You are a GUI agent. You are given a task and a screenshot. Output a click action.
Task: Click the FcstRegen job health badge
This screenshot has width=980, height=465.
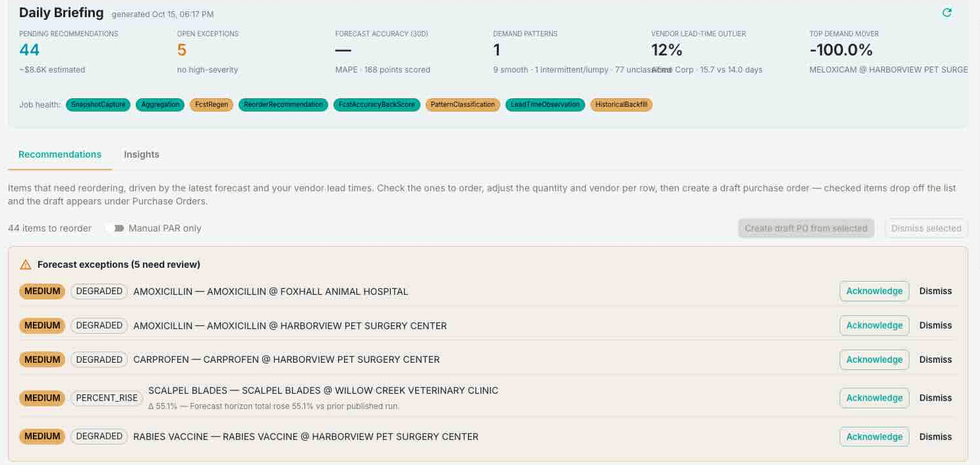[211, 104]
